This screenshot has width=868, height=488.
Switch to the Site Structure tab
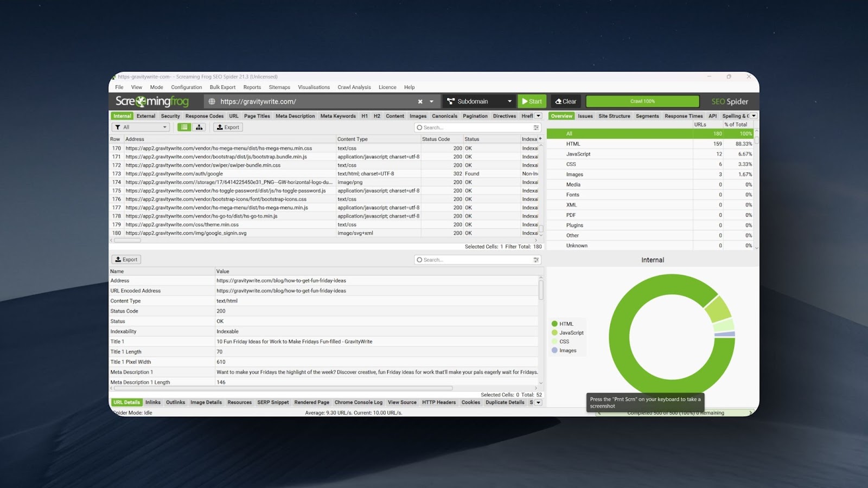point(615,116)
